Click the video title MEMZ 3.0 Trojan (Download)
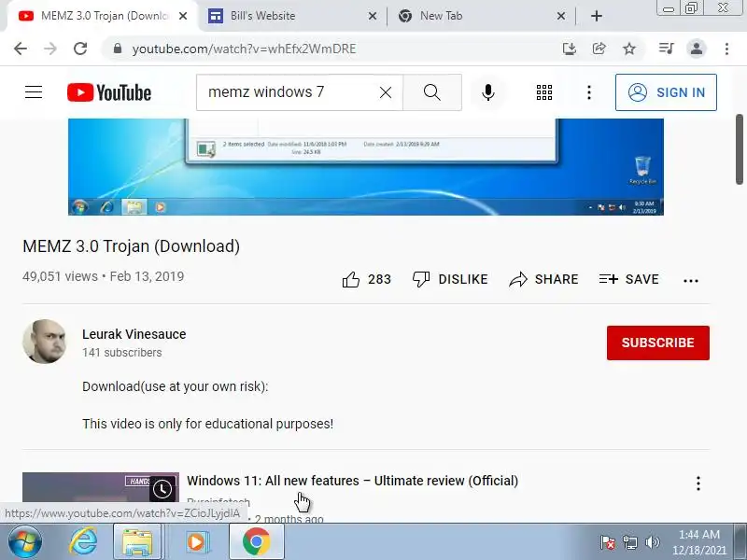This screenshot has width=747, height=560. [x=131, y=246]
